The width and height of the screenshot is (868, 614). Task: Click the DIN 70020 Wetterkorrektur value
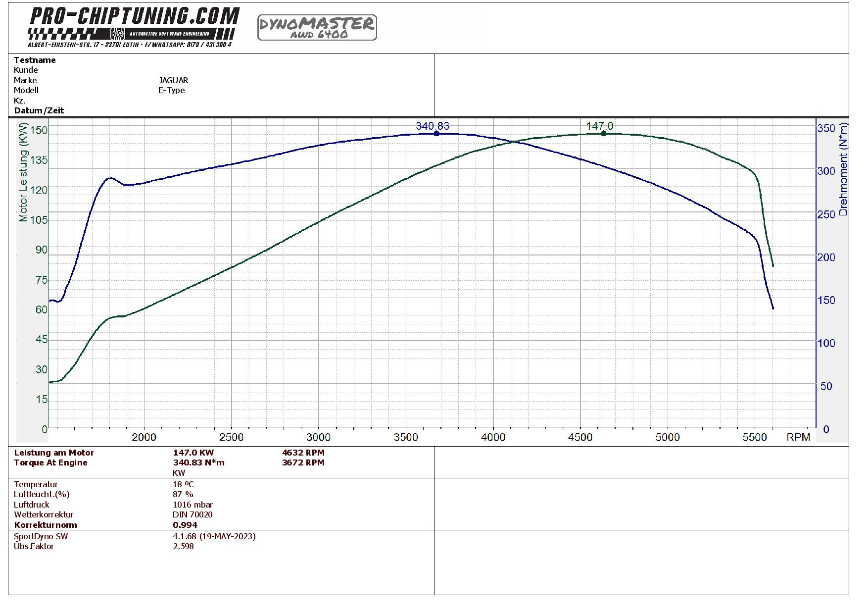pos(193,514)
